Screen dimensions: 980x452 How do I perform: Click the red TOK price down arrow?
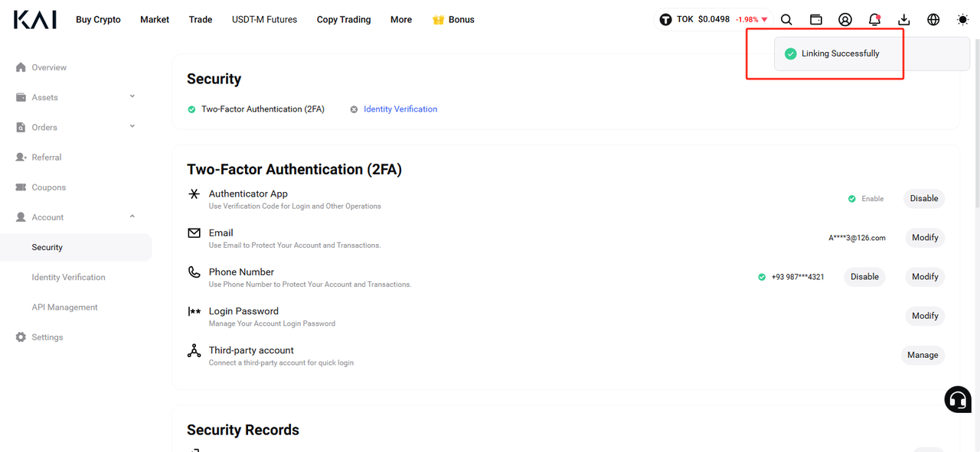click(764, 20)
